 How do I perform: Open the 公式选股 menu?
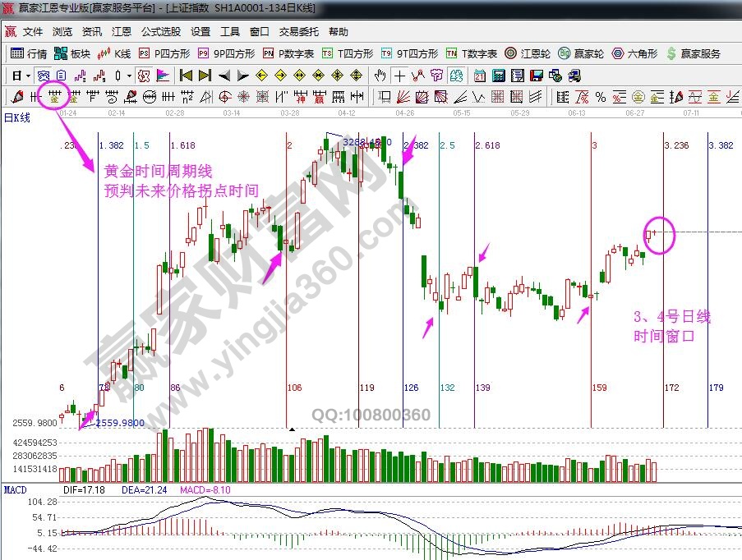[x=161, y=32]
